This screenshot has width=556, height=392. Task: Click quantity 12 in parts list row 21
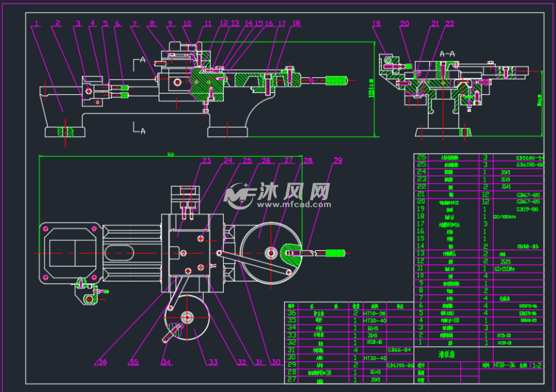click(485, 195)
